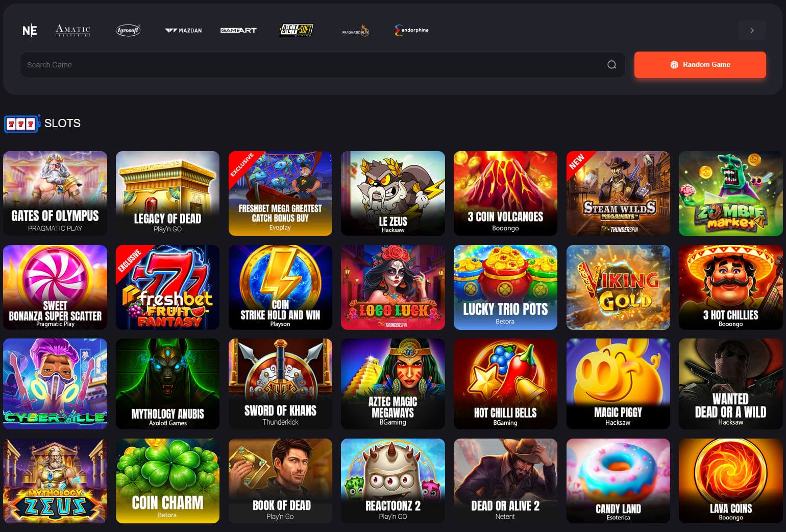Open the Candy Land Esoterica game
The width and height of the screenshot is (786, 532).
[618, 481]
